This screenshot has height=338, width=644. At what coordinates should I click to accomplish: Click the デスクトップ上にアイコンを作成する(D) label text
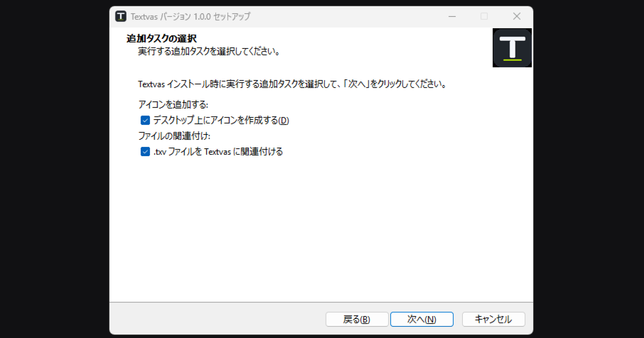coord(221,120)
